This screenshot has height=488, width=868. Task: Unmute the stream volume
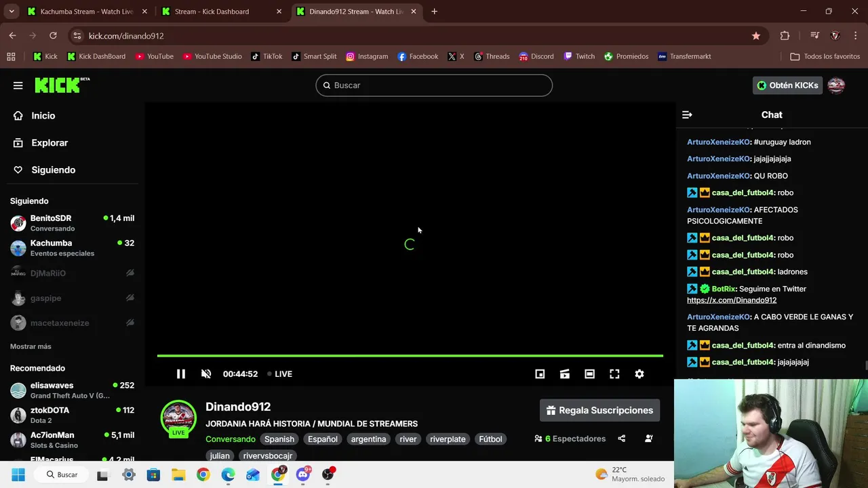(x=206, y=374)
